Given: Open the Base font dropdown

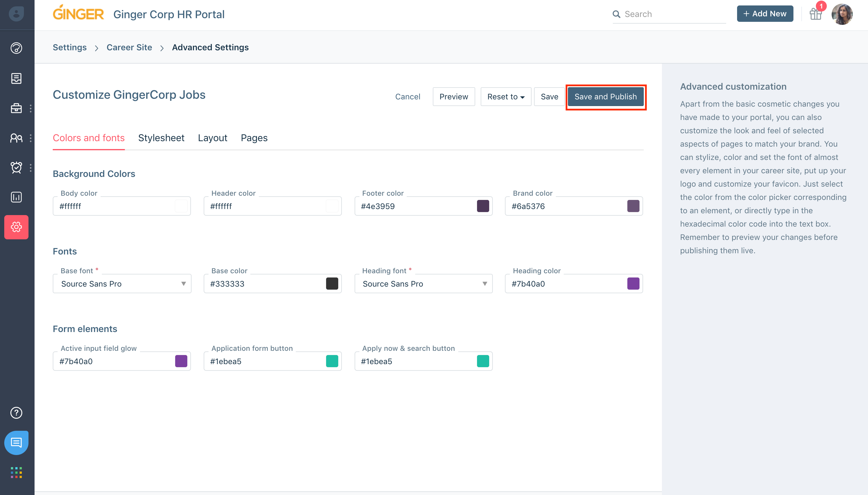Looking at the screenshot, I should 122,284.
